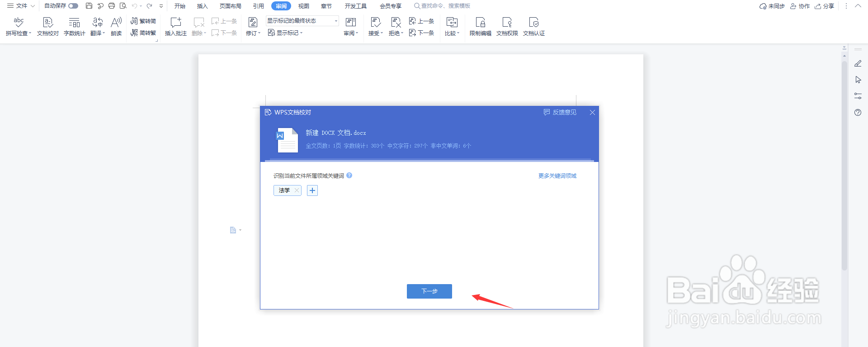Accept revision with 接受
Image resolution: width=868 pixels, height=347 pixels.
click(376, 27)
